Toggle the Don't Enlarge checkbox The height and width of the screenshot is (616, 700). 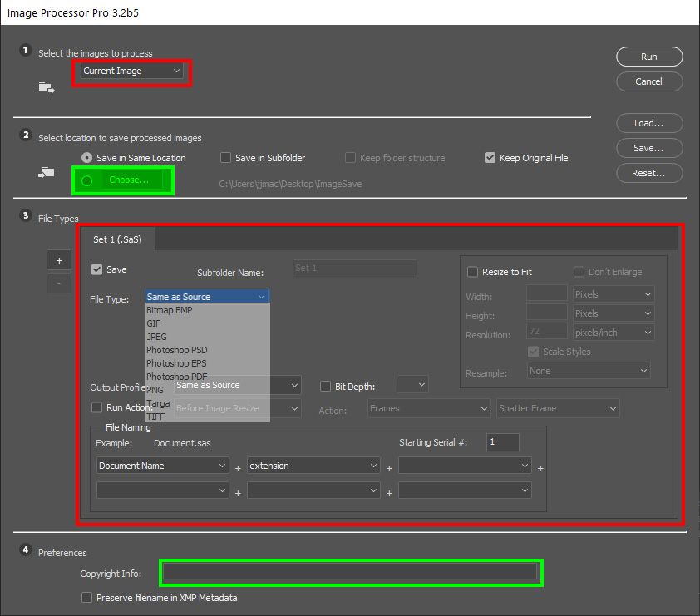point(579,272)
